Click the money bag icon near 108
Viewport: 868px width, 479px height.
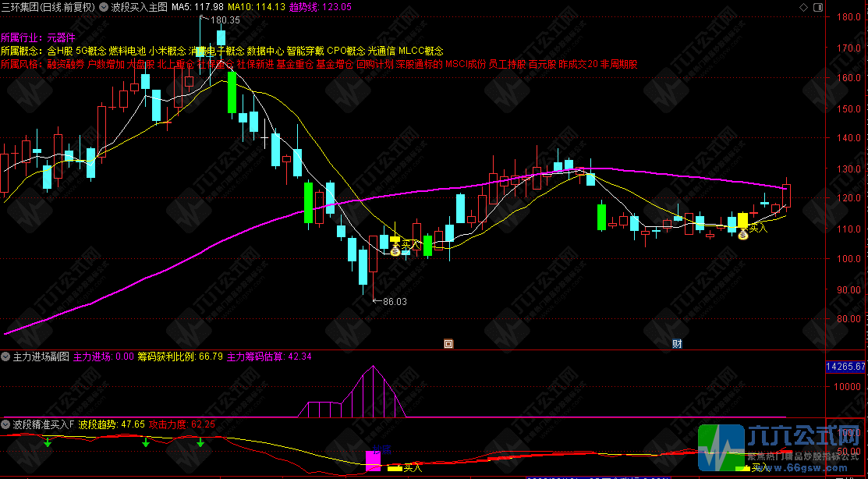pyautogui.click(x=743, y=235)
